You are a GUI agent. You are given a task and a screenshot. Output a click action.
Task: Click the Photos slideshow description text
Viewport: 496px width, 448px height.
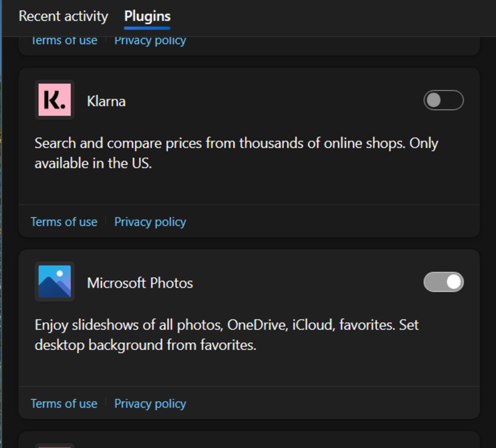(227, 335)
